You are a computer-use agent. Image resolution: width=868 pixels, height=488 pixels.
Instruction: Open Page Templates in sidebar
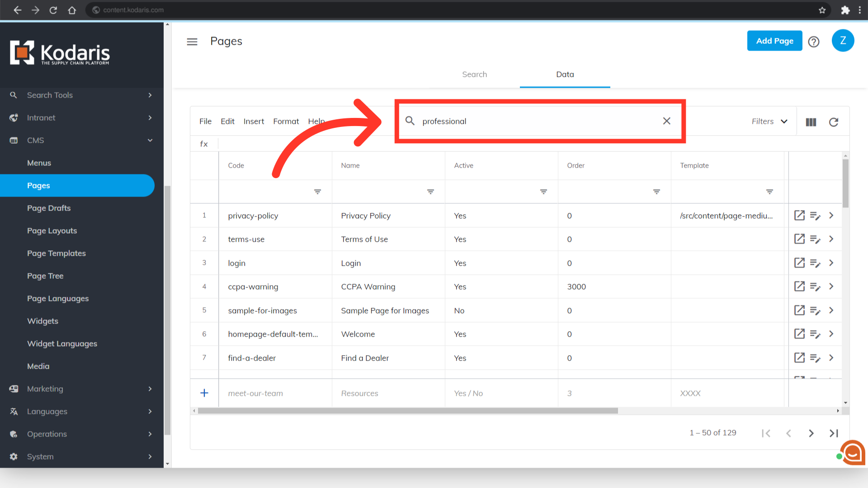pos(57,253)
